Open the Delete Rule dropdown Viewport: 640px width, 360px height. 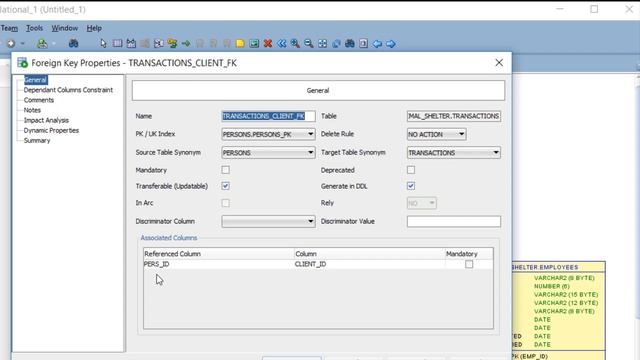(x=436, y=134)
